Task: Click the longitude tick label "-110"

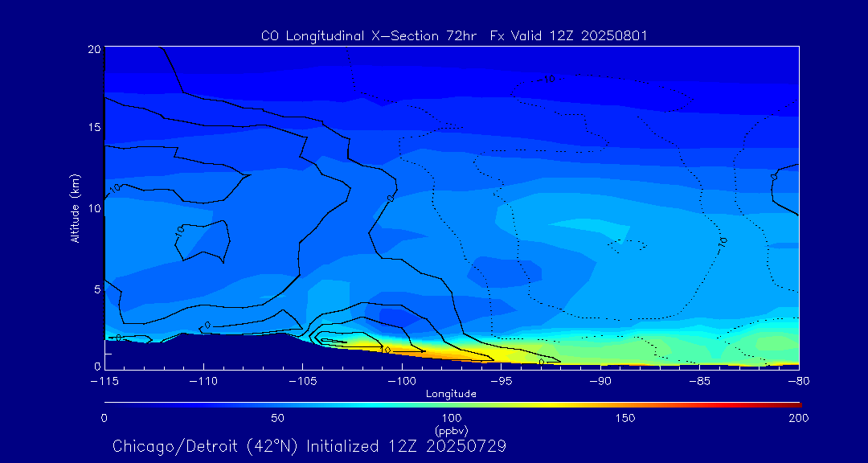Action: coord(203,382)
